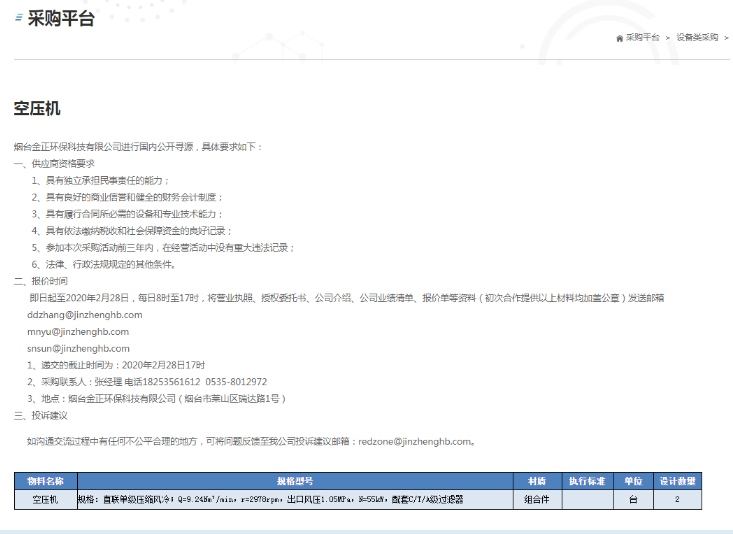The height and width of the screenshot is (534, 733).
Task: Click the 物料名称 table column header
Action: click(45, 481)
